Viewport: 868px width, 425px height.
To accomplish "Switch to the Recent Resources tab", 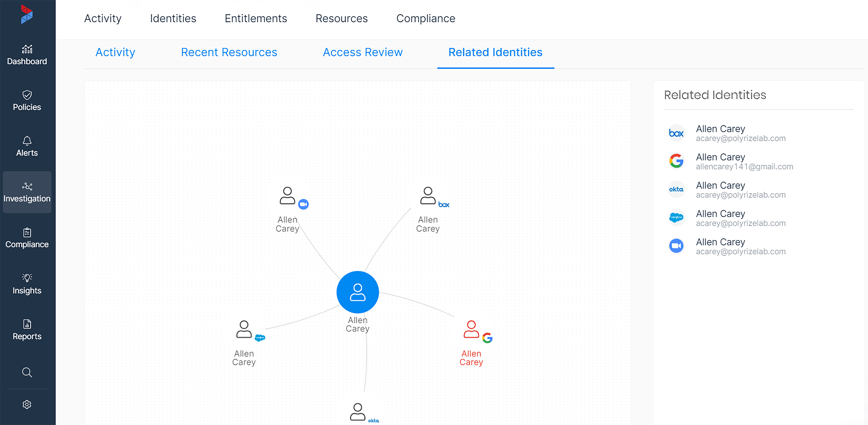I will pyautogui.click(x=229, y=52).
